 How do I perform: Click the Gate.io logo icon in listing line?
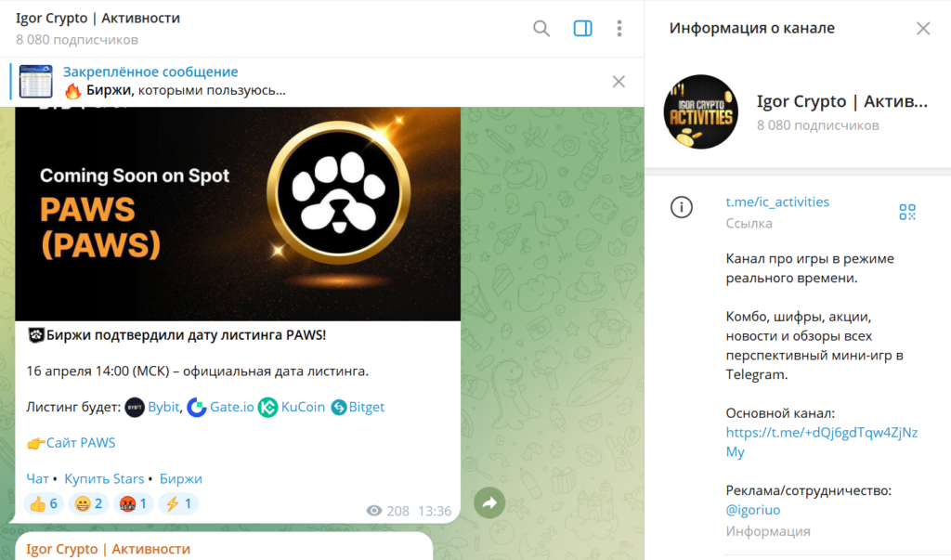tap(197, 407)
